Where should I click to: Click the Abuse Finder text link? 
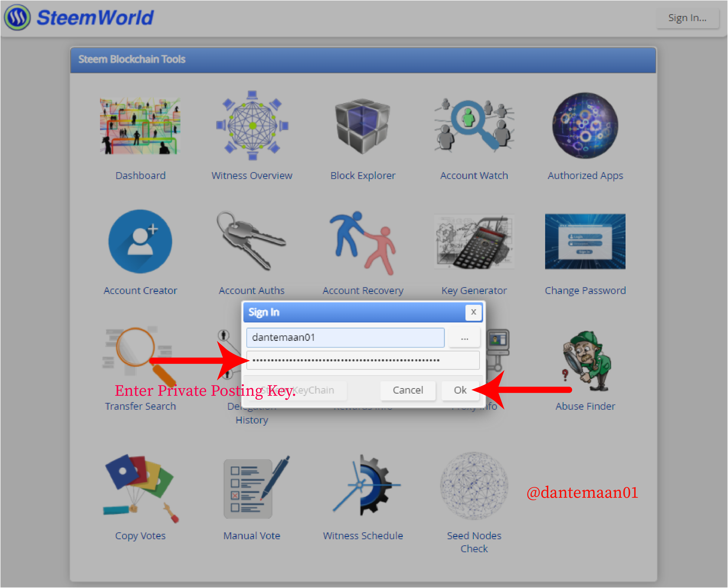pyautogui.click(x=585, y=406)
